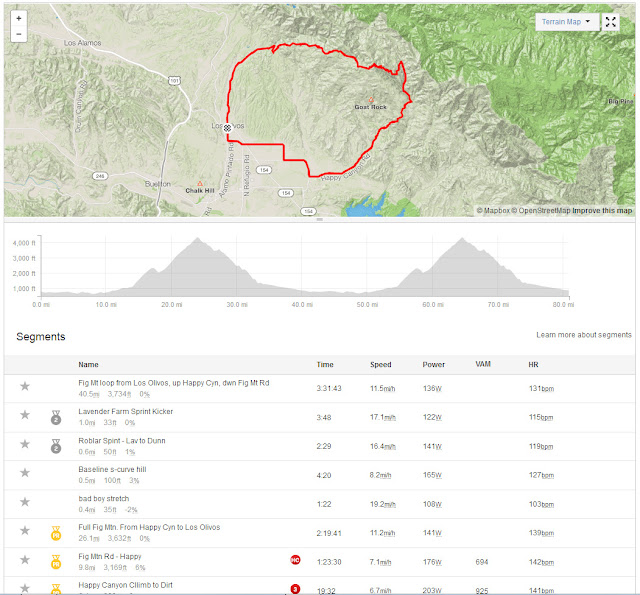Click gold PR medal beside Fig Mtn Rd
The width and height of the screenshot is (640, 595).
pyautogui.click(x=56, y=562)
